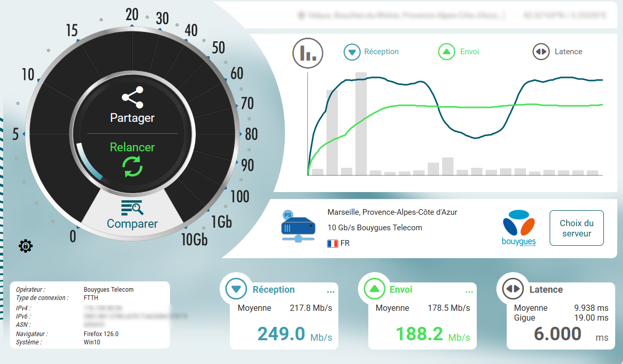
Task: Click the Relancer text to restart test
Action: point(132,147)
